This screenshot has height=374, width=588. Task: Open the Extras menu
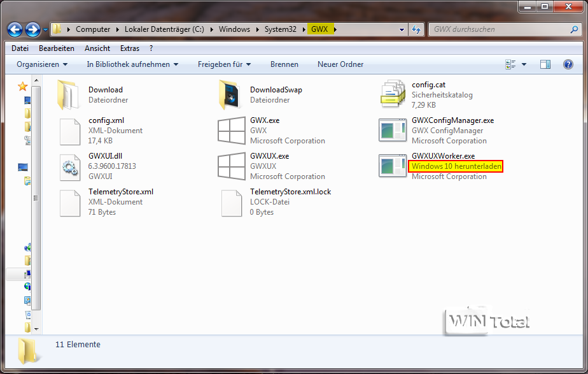tap(130, 48)
